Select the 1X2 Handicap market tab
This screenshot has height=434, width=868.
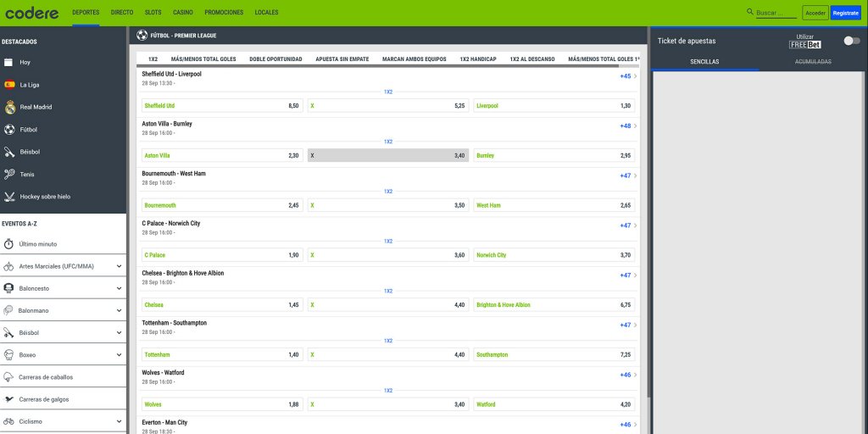(478, 59)
